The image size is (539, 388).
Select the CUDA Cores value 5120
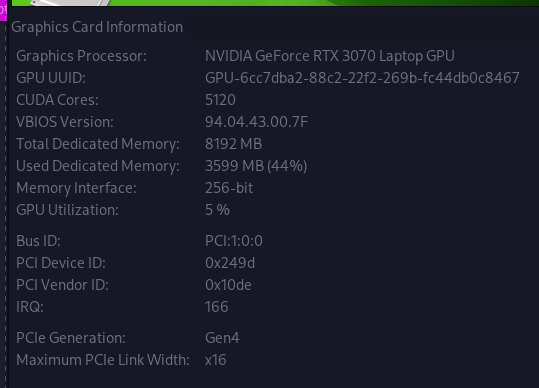tap(220, 100)
